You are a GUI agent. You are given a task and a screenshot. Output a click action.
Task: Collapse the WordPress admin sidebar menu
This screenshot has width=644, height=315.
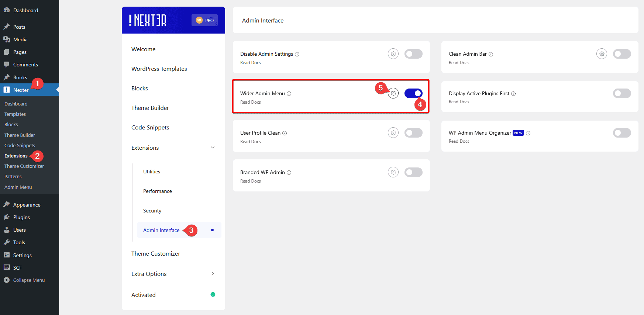pos(29,280)
